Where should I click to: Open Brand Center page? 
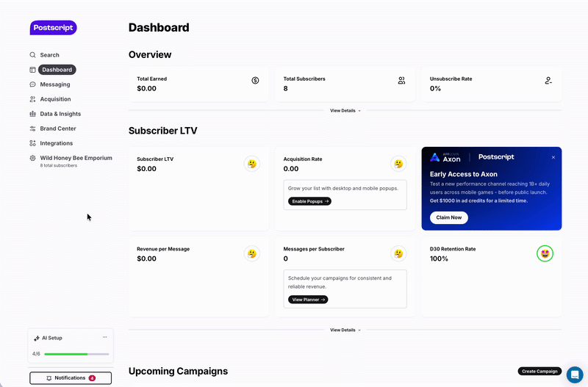[x=58, y=129]
